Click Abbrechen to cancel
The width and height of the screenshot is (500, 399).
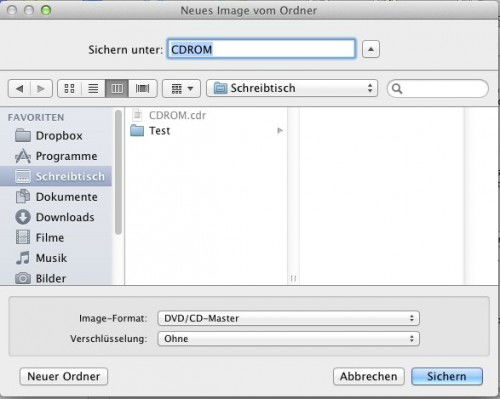coord(369,376)
